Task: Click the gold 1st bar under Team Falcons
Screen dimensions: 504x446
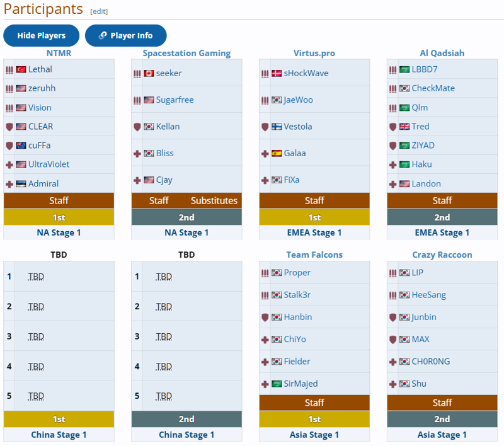Action: (x=314, y=420)
